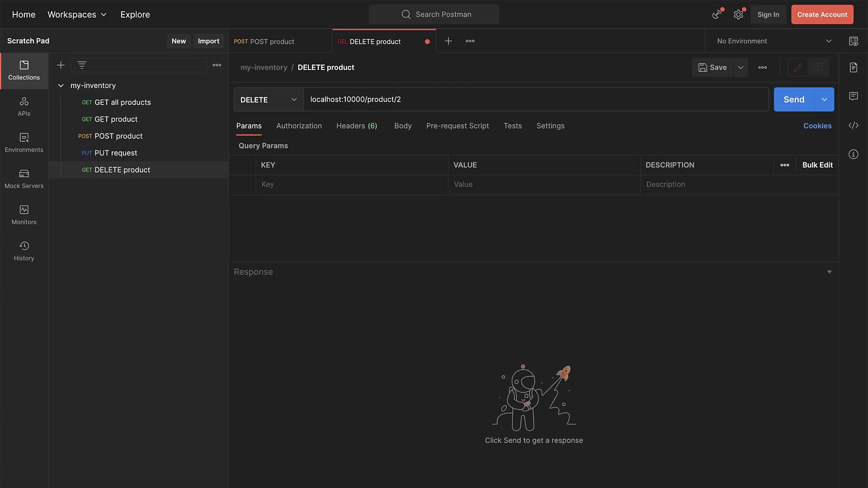This screenshot has height=488, width=868.
Task: Open the Mock Servers sidebar panel
Action: [x=24, y=179]
